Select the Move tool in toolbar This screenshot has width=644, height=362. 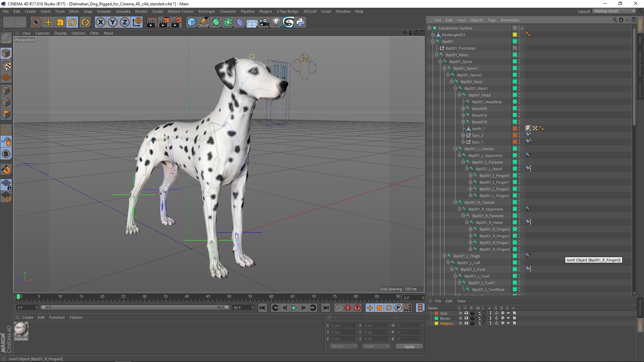48,22
